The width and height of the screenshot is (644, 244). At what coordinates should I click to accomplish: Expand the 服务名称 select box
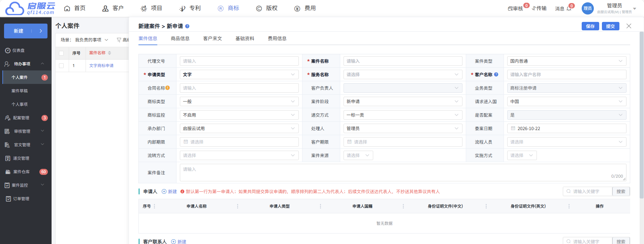(x=403, y=74)
